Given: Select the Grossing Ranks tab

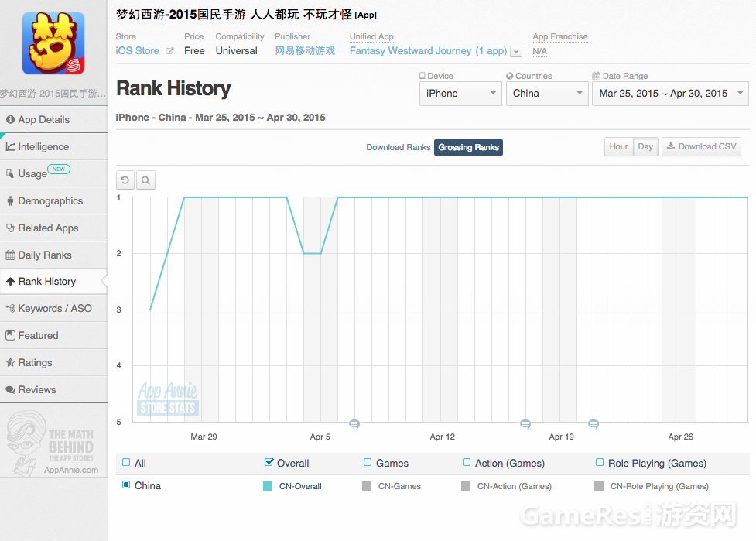Looking at the screenshot, I should click(468, 147).
